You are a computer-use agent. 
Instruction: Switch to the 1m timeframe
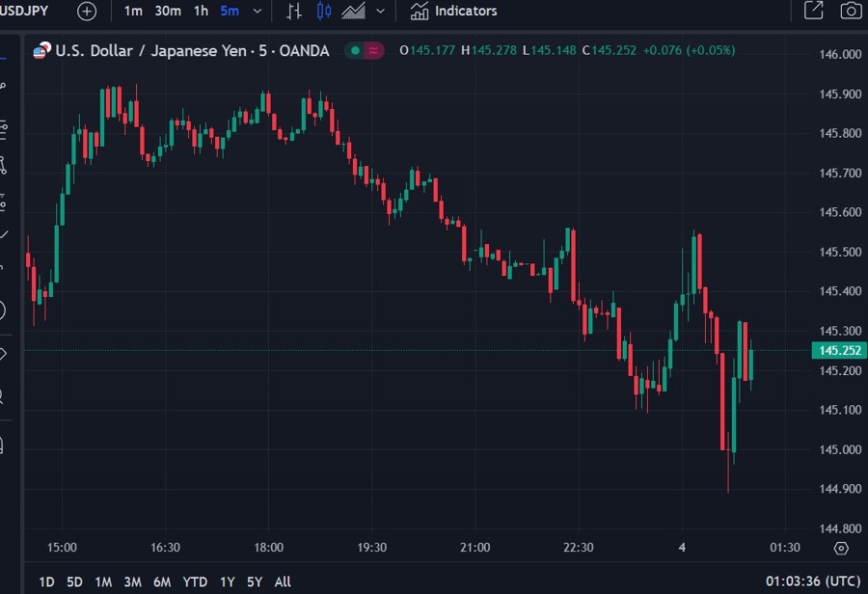tap(133, 12)
